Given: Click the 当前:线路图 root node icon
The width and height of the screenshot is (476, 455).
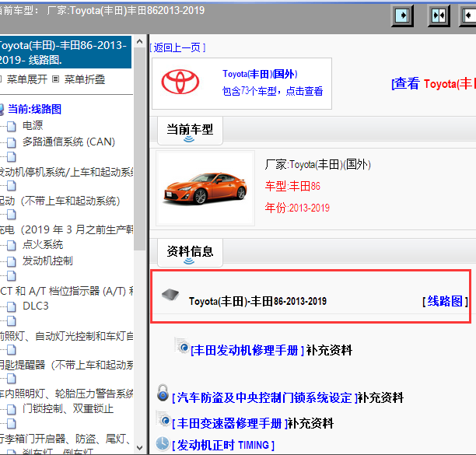Looking at the screenshot, I should [2, 109].
